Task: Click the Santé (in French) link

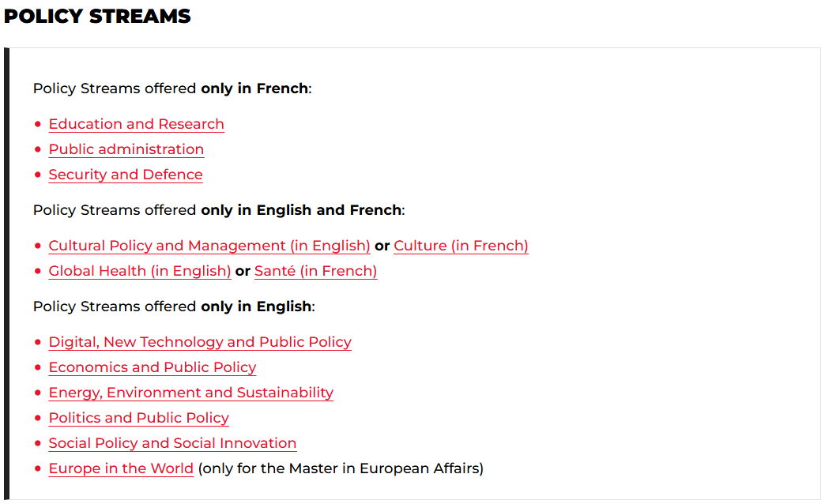Action: (x=315, y=271)
